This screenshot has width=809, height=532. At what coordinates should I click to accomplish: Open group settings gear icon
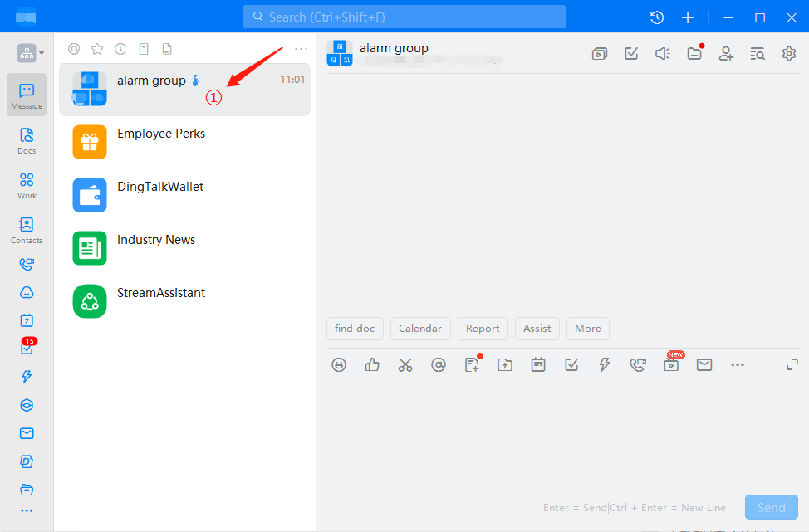(x=788, y=54)
